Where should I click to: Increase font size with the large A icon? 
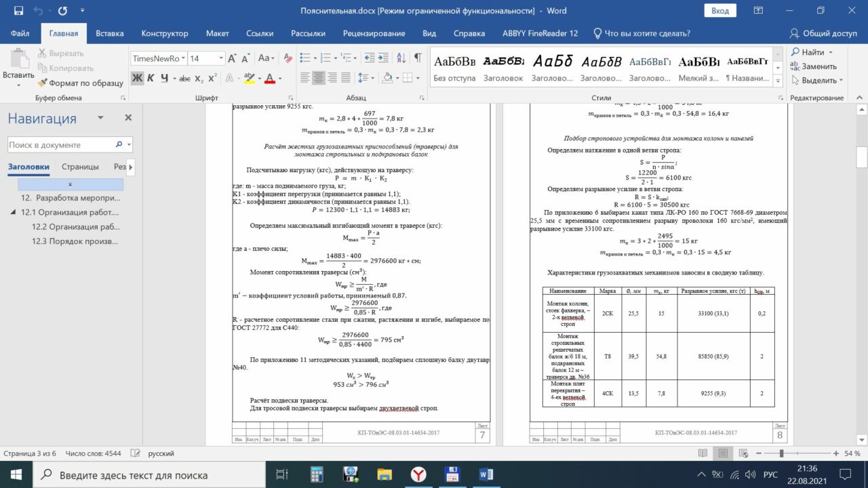233,58
